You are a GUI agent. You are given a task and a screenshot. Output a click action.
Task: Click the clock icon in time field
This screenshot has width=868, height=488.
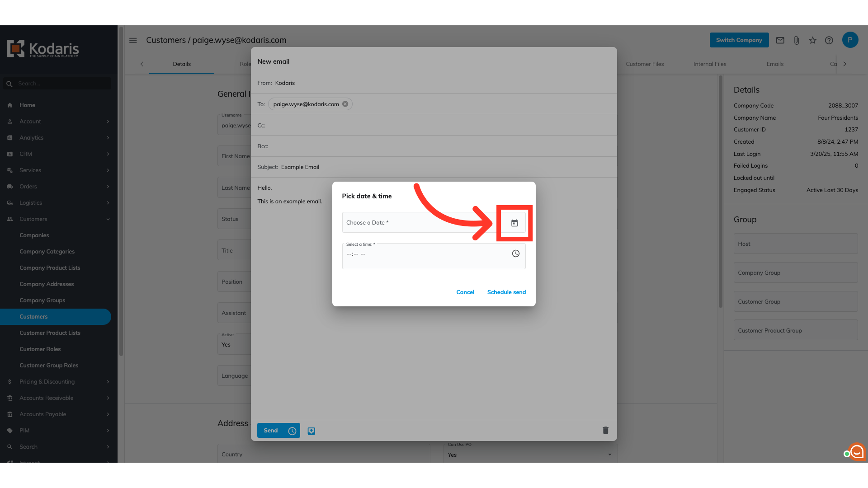point(515,253)
